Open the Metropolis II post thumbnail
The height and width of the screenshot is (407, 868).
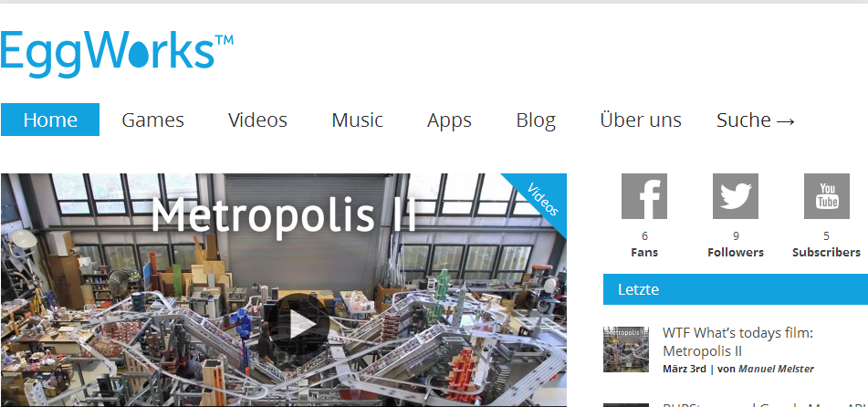(626, 350)
